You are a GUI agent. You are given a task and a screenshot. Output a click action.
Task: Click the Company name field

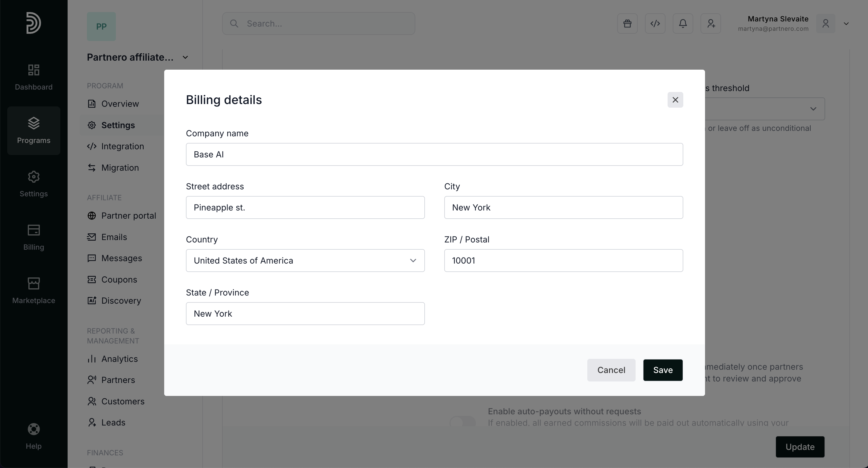[x=434, y=154]
